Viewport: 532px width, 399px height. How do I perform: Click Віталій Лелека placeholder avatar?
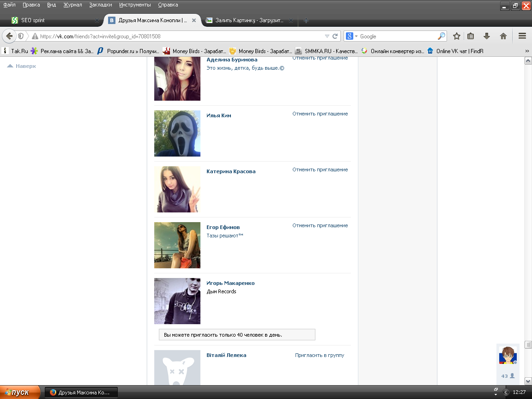coord(177,368)
